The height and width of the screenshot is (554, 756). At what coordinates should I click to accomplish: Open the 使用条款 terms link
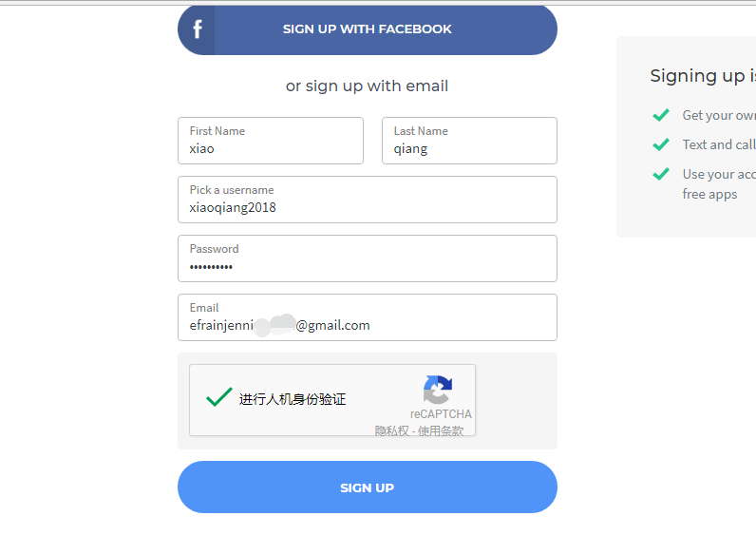coord(441,430)
